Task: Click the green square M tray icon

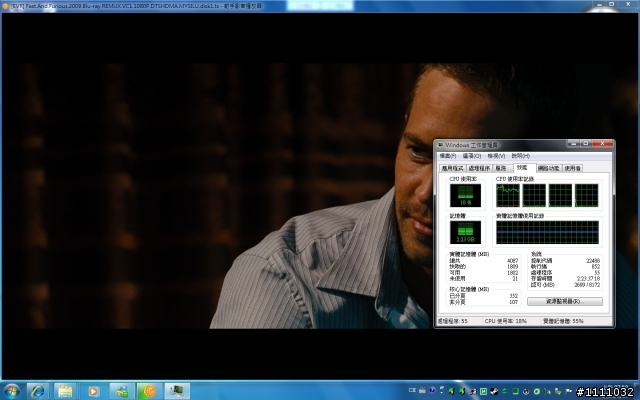Action: (x=483, y=391)
